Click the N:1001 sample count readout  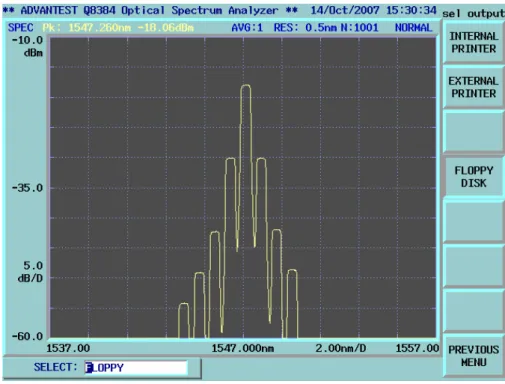click(359, 28)
